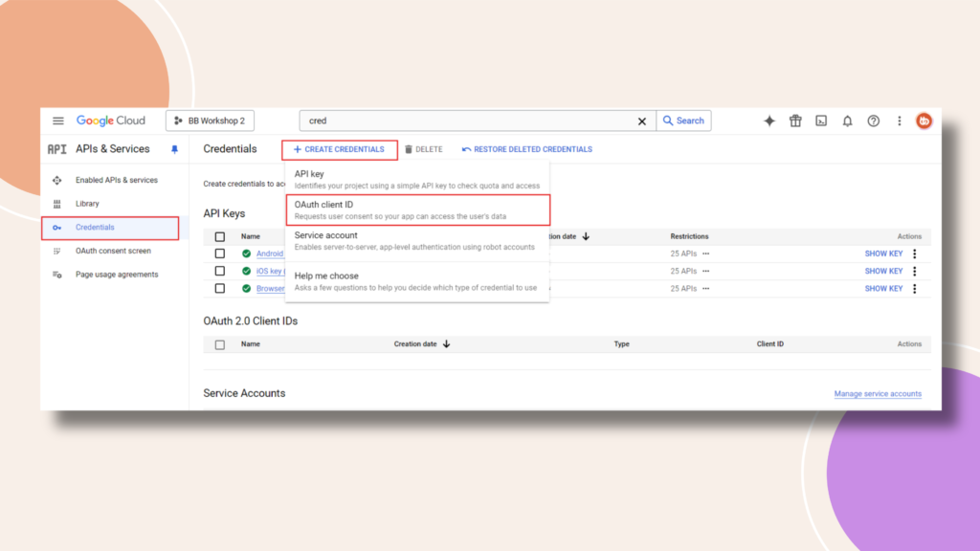Click SHOW KEY for the Browser key
980x551 pixels.
click(883, 289)
